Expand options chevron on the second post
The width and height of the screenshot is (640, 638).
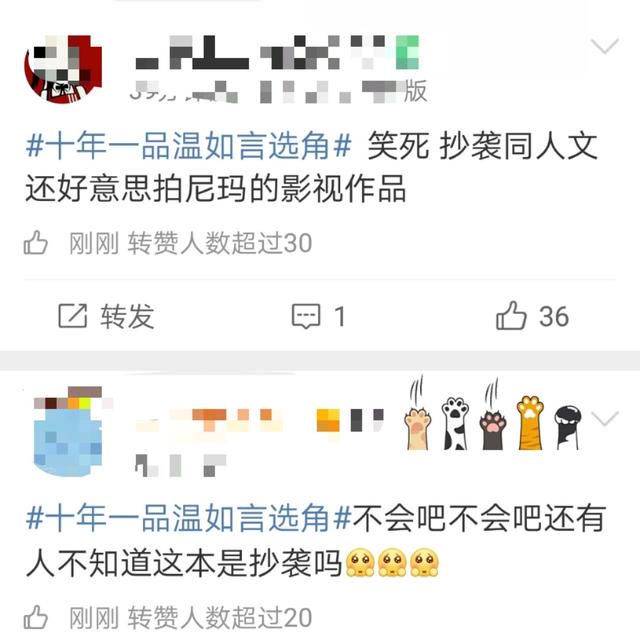click(x=605, y=419)
